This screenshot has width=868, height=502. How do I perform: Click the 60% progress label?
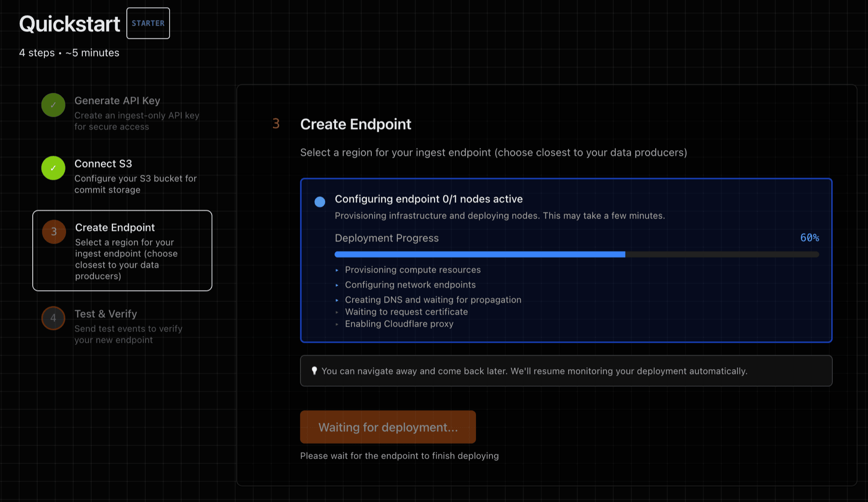(x=809, y=237)
